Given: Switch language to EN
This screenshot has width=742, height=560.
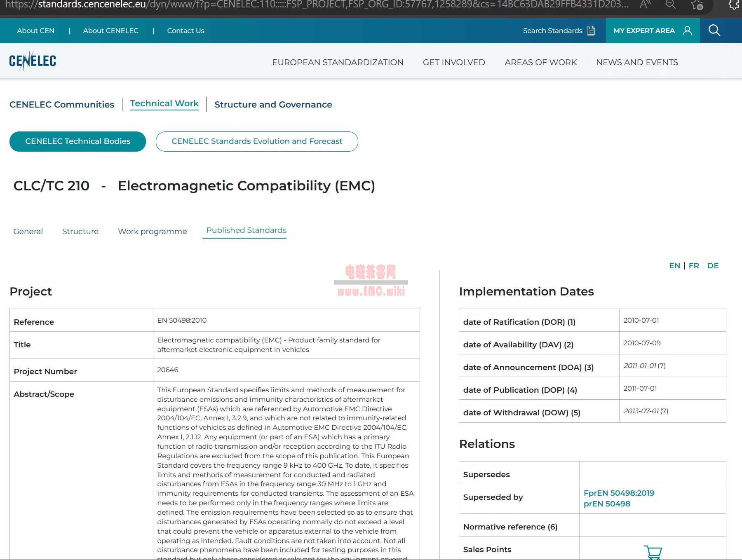Looking at the screenshot, I should [674, 266].
